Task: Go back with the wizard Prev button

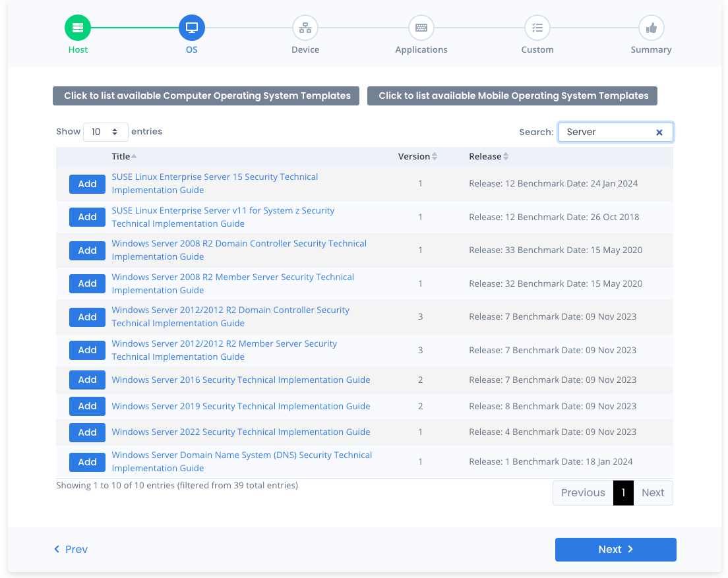Action: coord(71,549)
